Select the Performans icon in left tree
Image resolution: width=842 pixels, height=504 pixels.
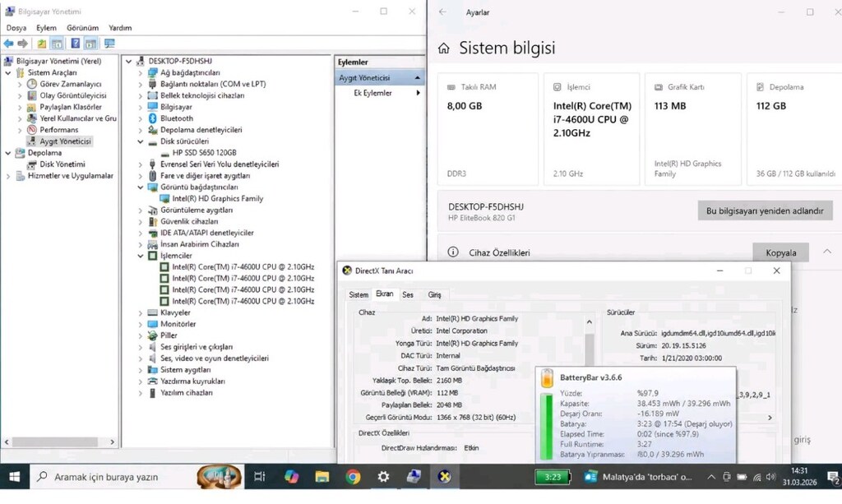[x=32, y=129]
